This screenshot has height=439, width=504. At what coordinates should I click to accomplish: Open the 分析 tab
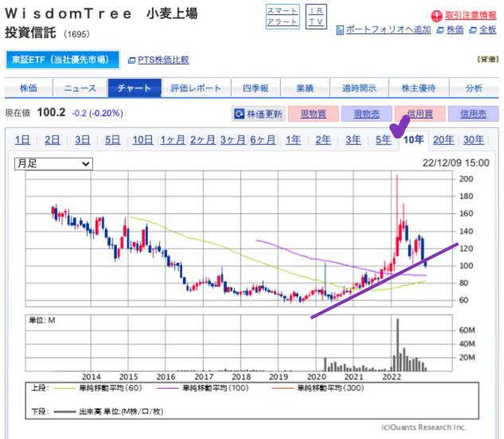tap(474, 88)
